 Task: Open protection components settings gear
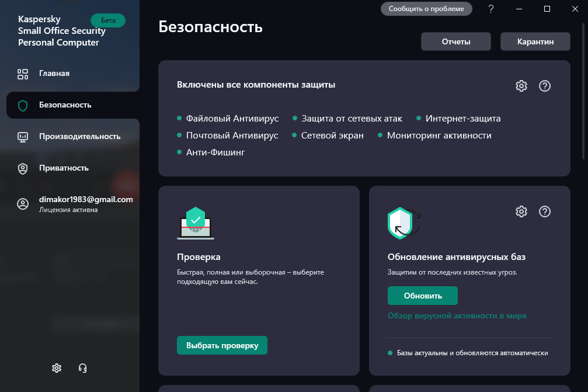pos(521,86)
